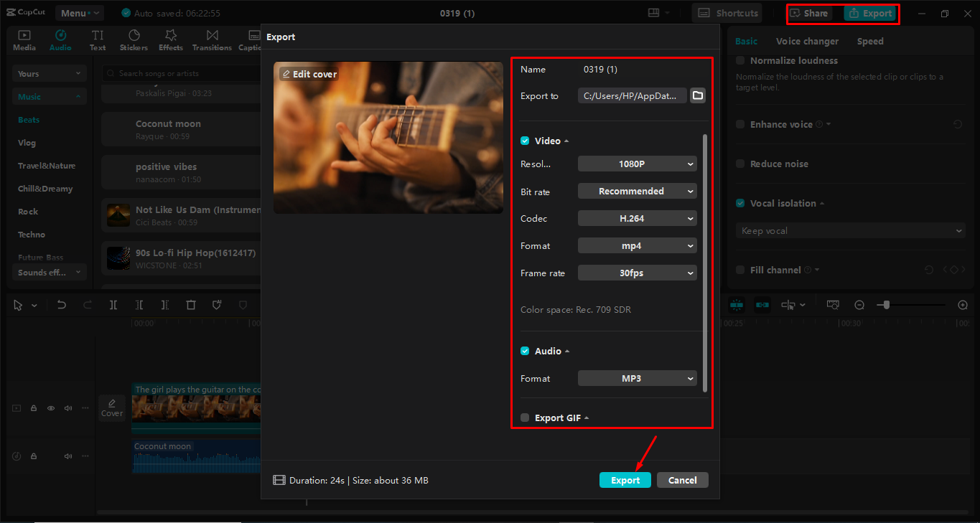
Task: Open the Resolution dropdown showing 1080P
Action: pyautogui.click(x=638, y=164)
